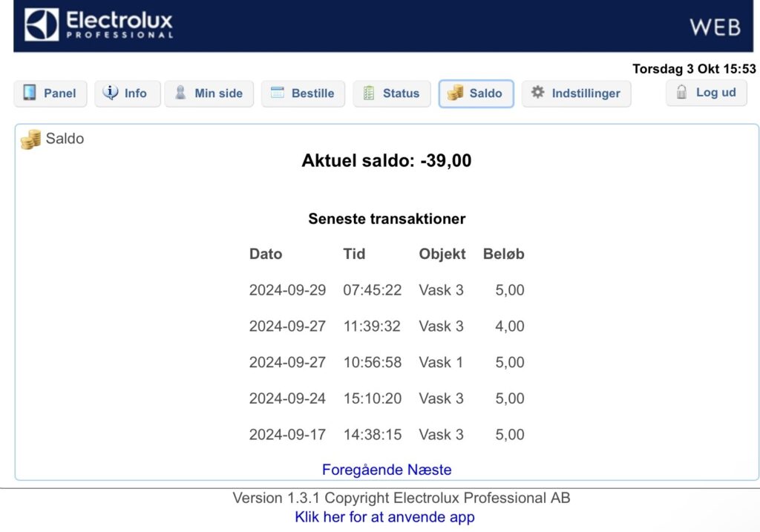
Task: Click the Info bubble icon
Action: tap(111, 93)
